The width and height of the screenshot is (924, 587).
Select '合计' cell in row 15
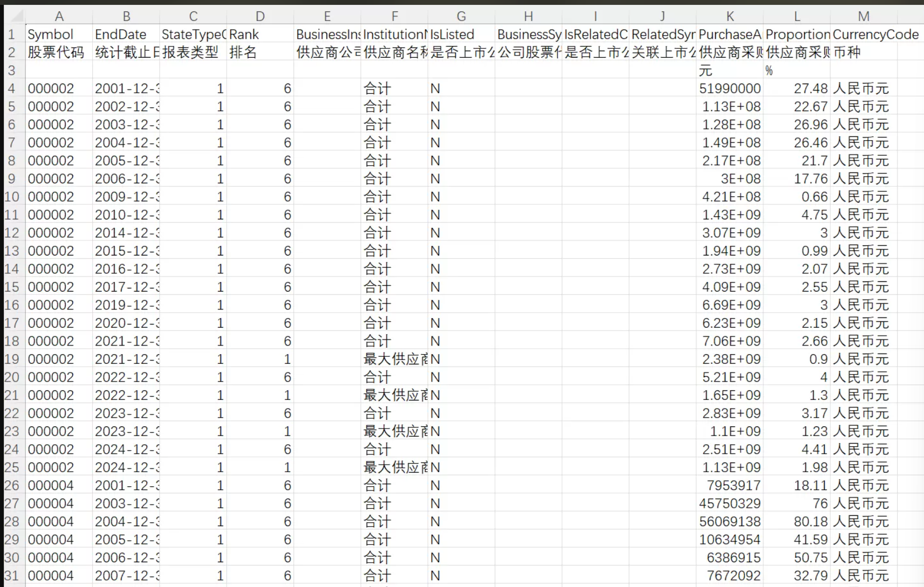pyautogui.click(x=394, y=287)
